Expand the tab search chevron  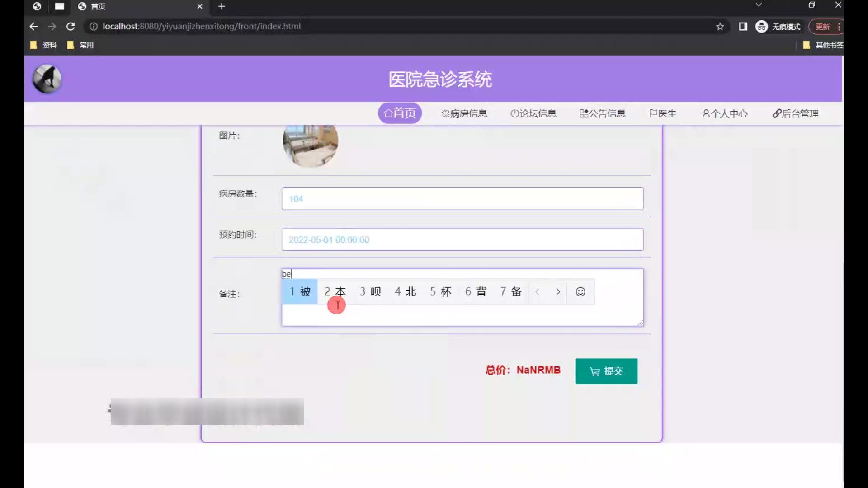tap(759, 5)
